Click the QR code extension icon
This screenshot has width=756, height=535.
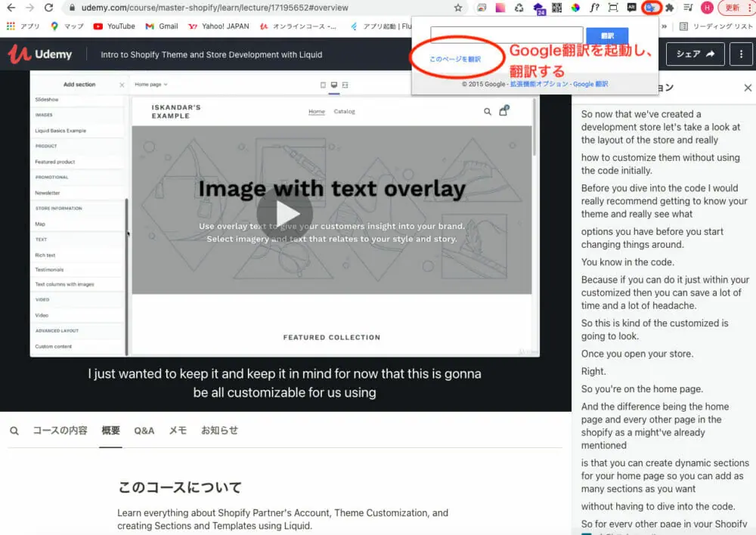556,8
